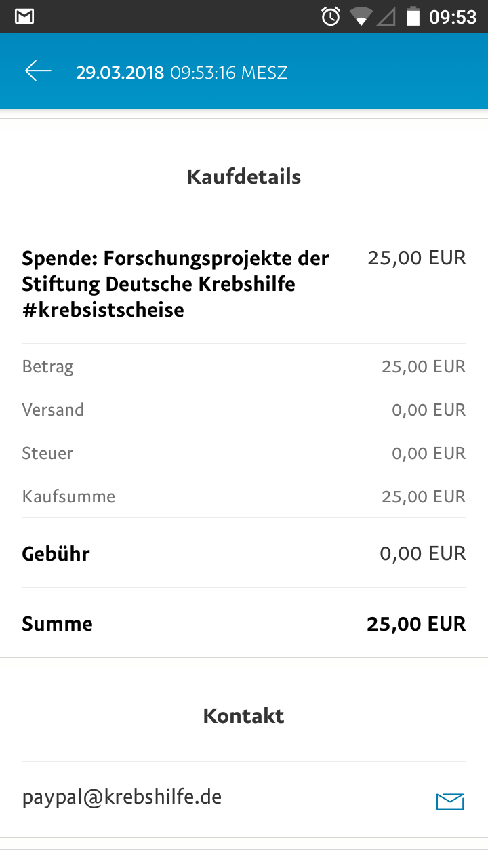Tap the Wi-Fi signal status icon
This screenshot has height=868, width=488.
[x=362, y=17]
